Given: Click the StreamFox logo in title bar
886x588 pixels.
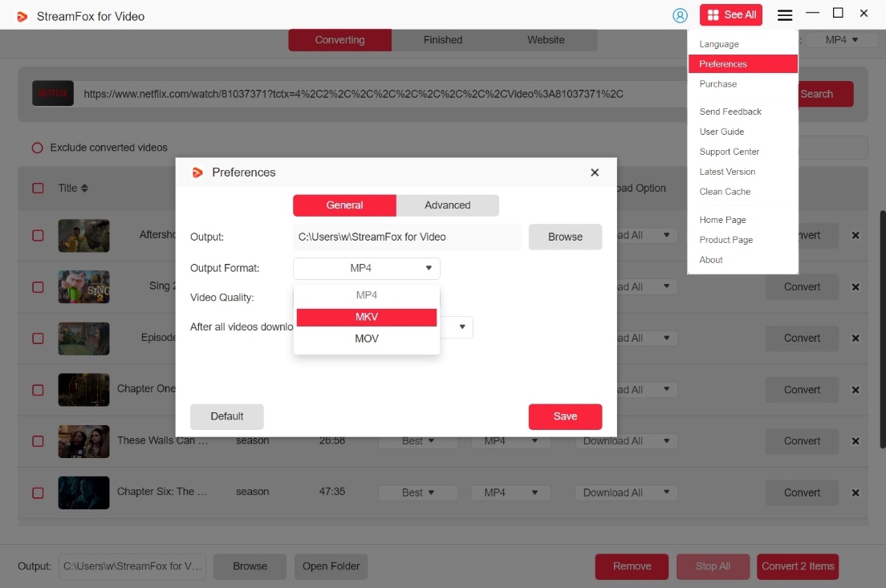Looking at the screenshot, I should (x=22, y=16).
